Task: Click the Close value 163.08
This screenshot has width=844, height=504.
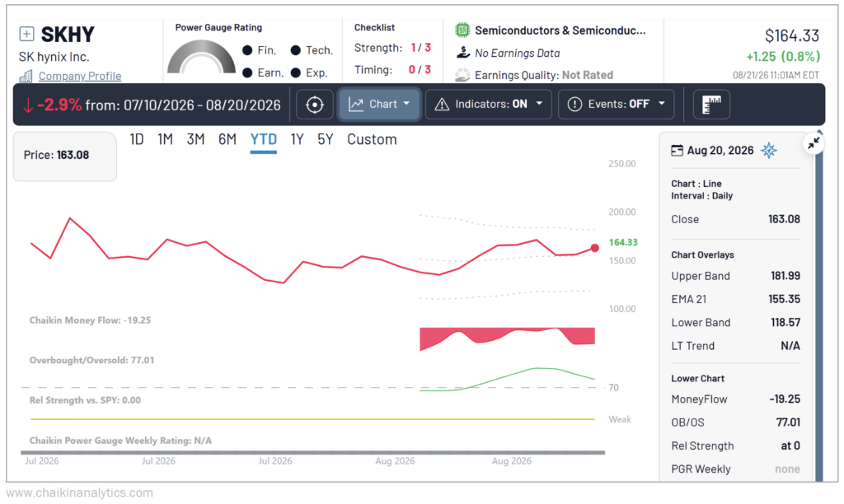Action: [x=785, y=219]
